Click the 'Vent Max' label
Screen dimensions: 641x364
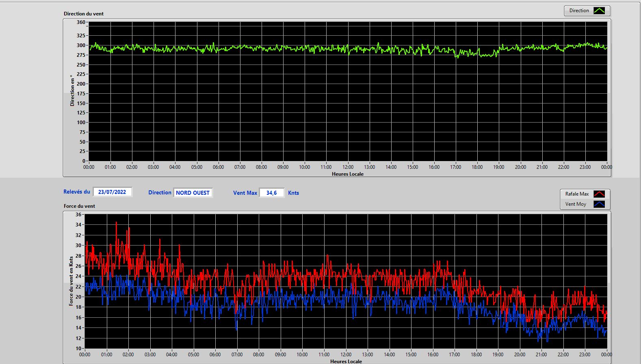click(x=245, y=193)
